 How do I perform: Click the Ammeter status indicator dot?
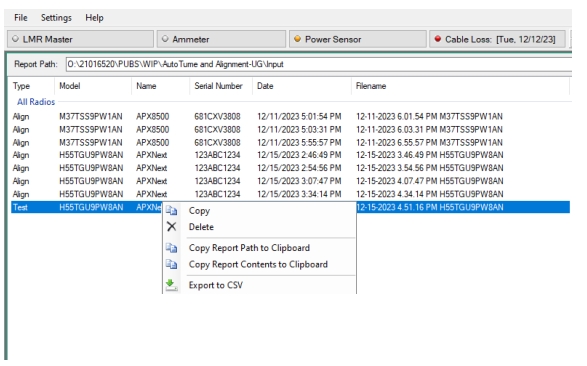165,39
